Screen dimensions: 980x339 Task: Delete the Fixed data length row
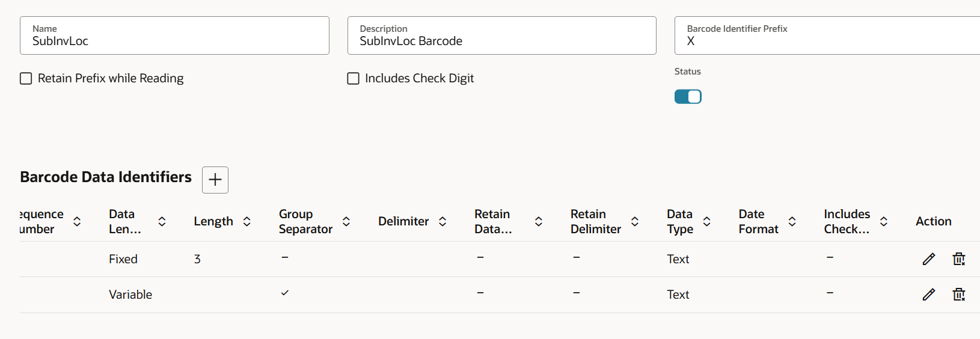959,259
